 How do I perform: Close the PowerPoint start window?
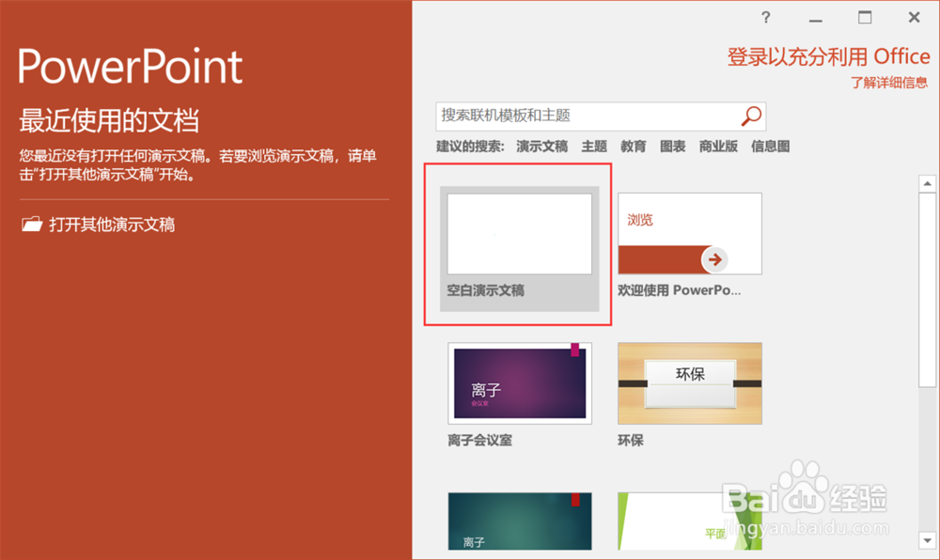pos(914,17)
